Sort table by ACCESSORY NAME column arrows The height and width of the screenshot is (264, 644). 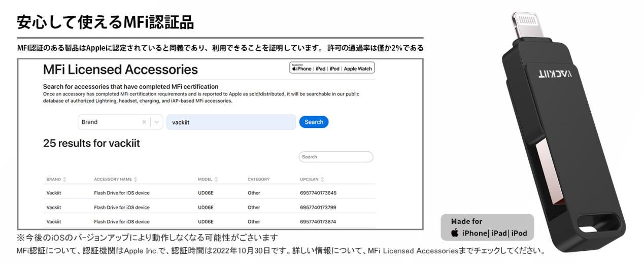coord(135,179)
